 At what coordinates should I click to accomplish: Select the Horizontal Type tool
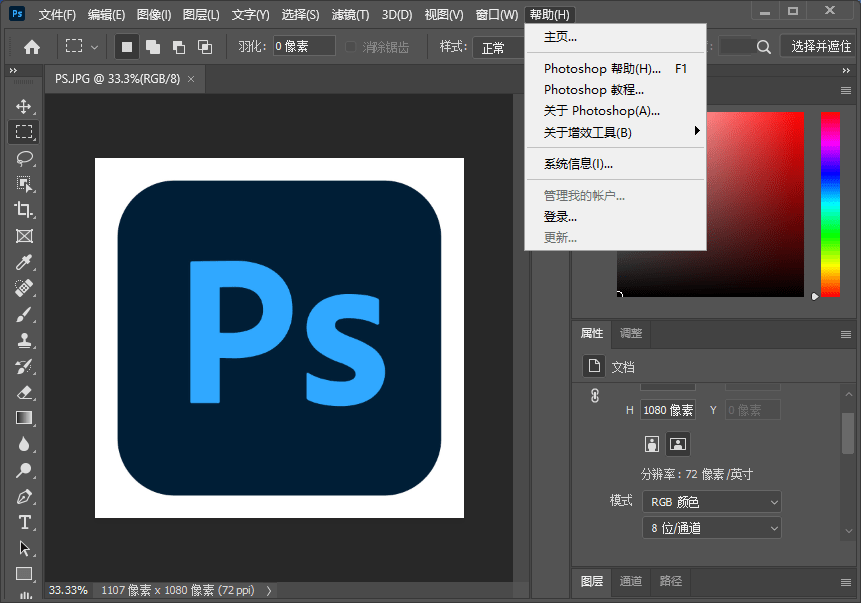pyautogui.click(x=24, y=522)
